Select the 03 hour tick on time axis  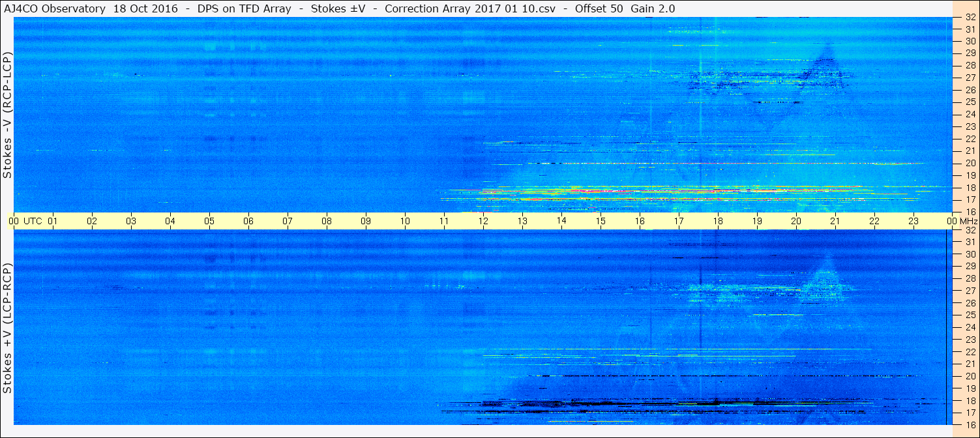pyautogui.click(x=132, y=221)
